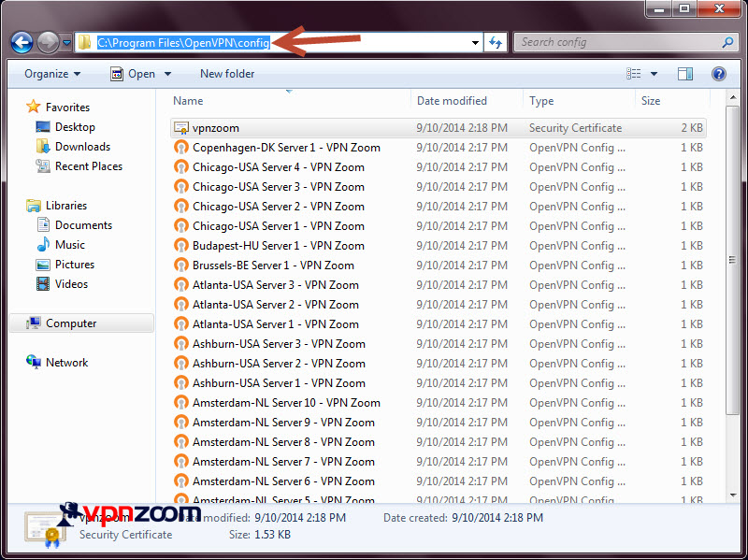Change view with the view icon
Screen dimensions: 748x560
coord(634,74)
